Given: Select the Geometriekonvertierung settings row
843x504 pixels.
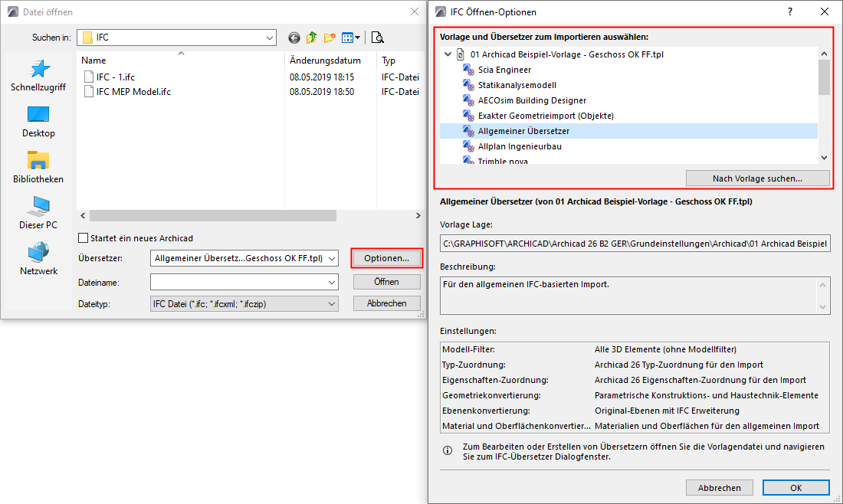Looking at the screenshot, I should click(x=635, y=395).
